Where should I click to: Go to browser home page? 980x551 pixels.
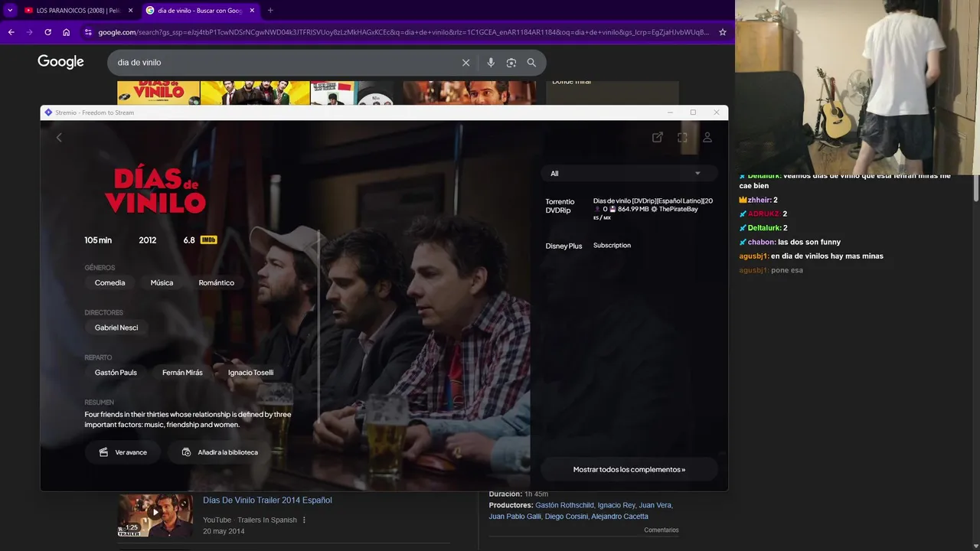[67, 32]
